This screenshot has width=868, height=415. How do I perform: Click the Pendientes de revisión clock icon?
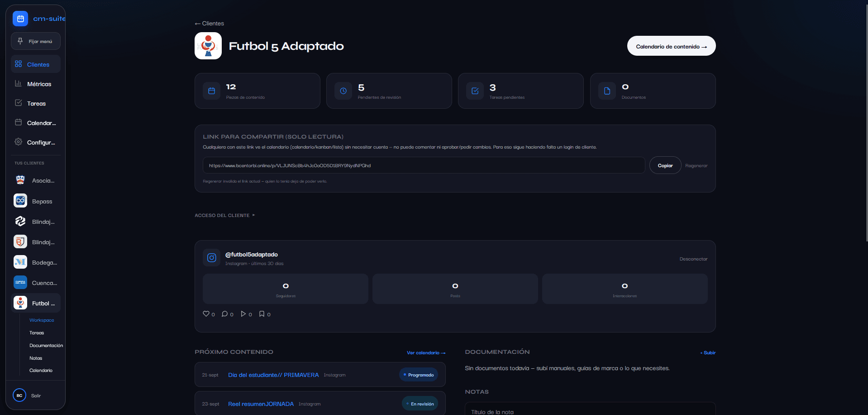[343, 91]
